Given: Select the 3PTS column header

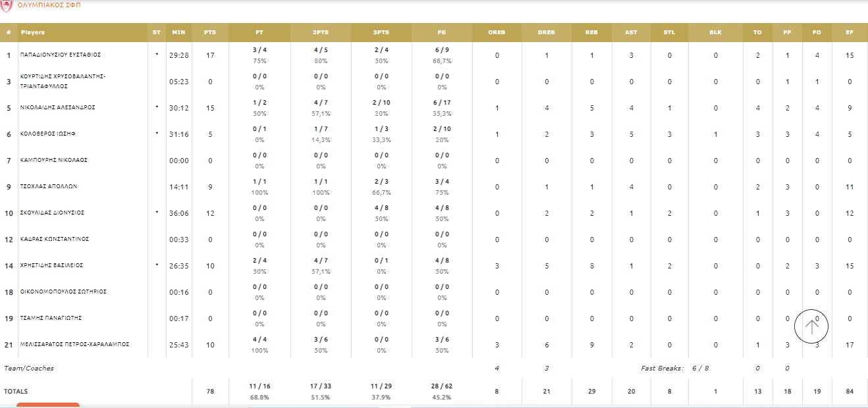Looking at the screenshot, I should [x=381, y=32].
